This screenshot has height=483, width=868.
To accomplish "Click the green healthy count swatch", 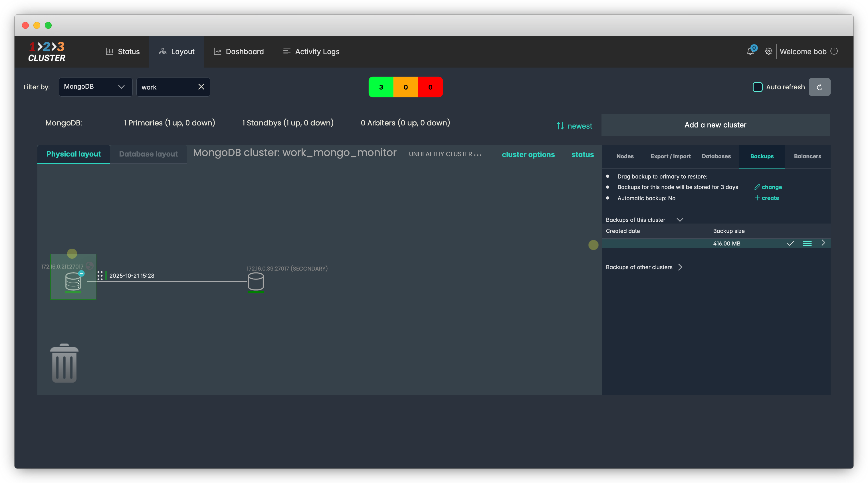I will click(x=381, y=87).
